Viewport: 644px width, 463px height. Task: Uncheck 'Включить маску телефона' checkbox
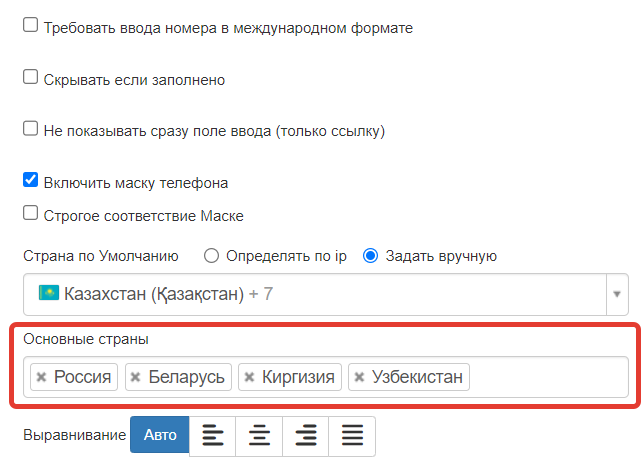(30, 180)
